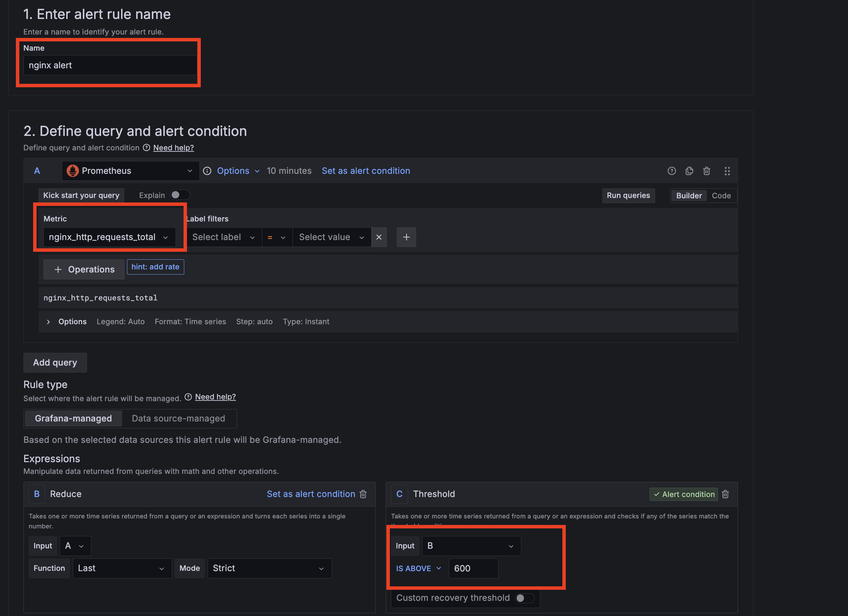
Task: Select Data source-managed rule type
Action: click(178, 418)
